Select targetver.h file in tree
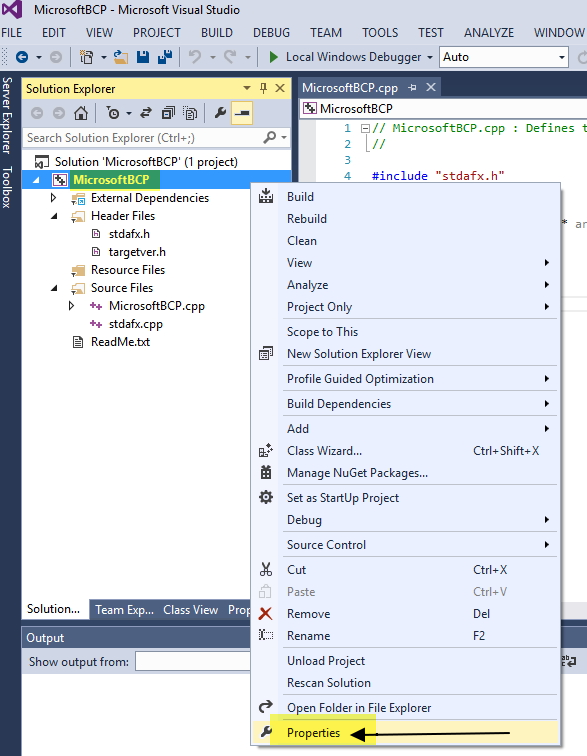The width and height of the screenshot is (587, 756). 137,252
